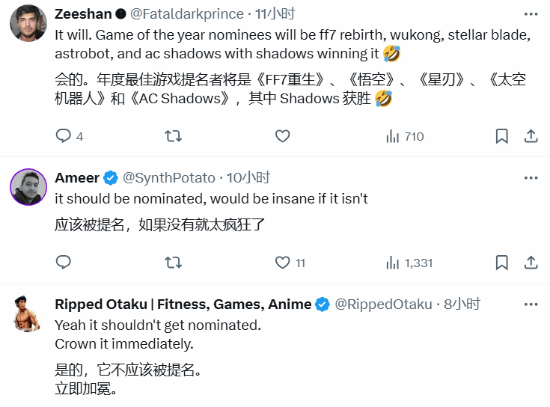Share Zeeshan's tweet
The height and width of the screenshot is (407, 550).
pos(531,136)
